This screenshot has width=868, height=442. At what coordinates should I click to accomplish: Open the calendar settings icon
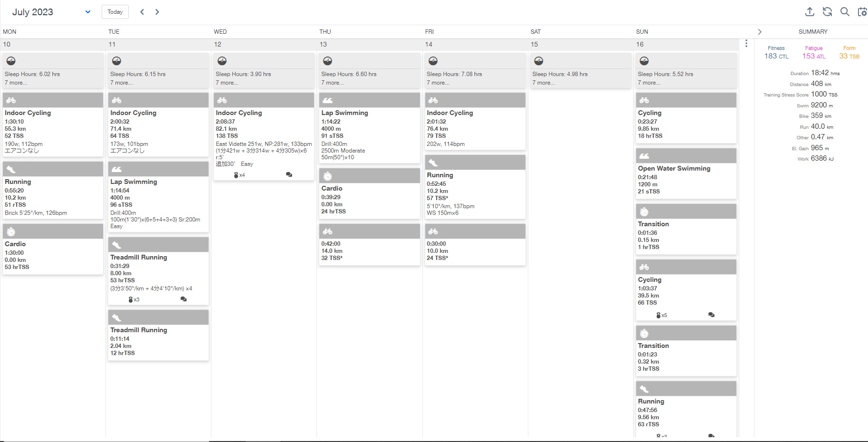[862, 12]
